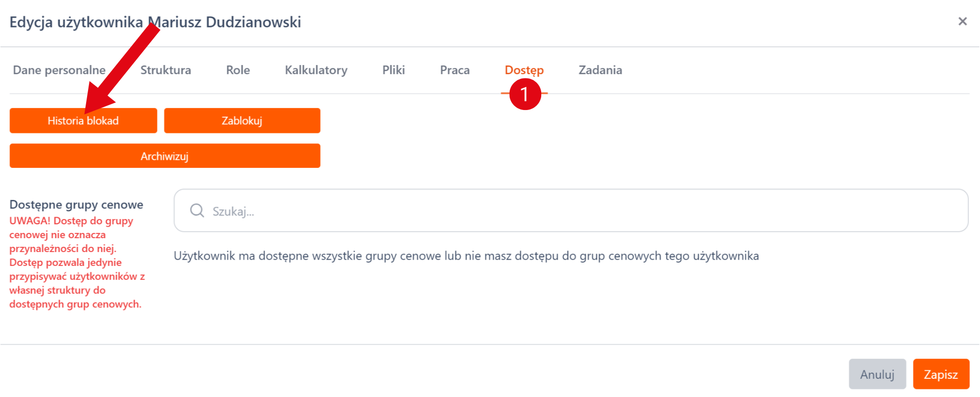
Task: Close the user edit dialog
Action: point(962,22)
